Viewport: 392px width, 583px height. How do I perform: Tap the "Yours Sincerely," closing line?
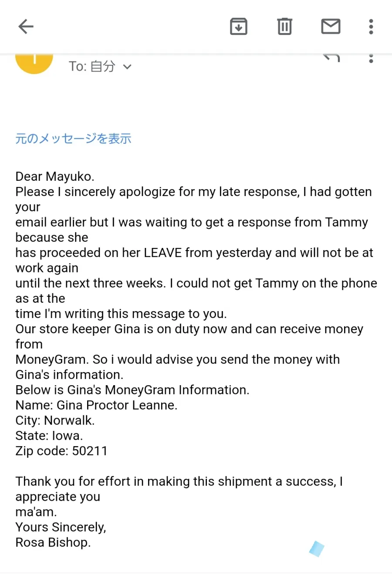(x=61, y=527)
